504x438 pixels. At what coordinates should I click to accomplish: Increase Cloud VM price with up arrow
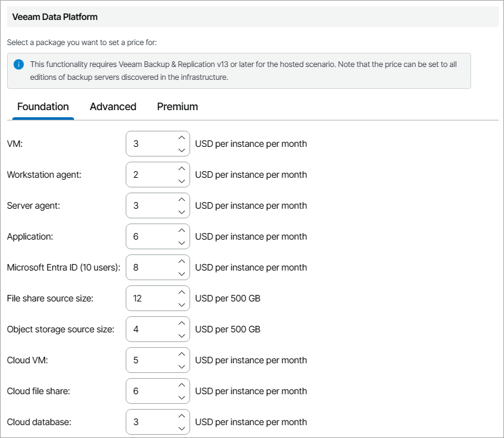coord(181,354)
